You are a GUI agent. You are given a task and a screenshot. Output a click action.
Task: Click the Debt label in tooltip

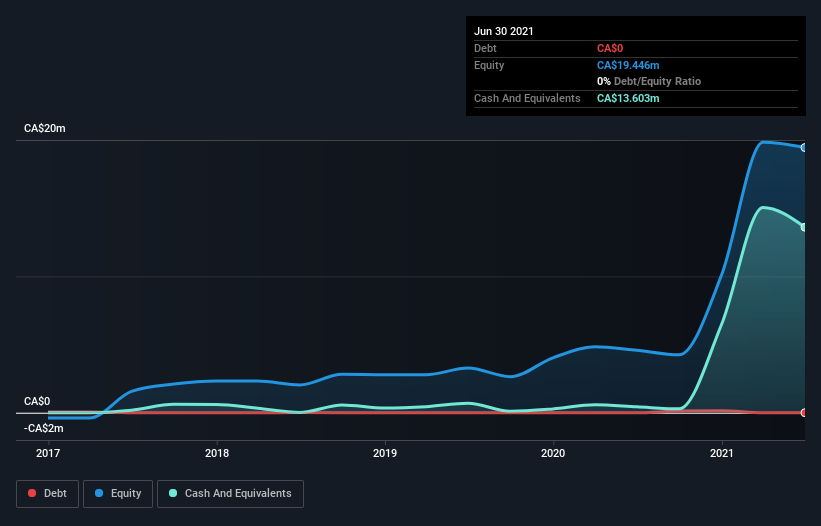pos(485,49)
